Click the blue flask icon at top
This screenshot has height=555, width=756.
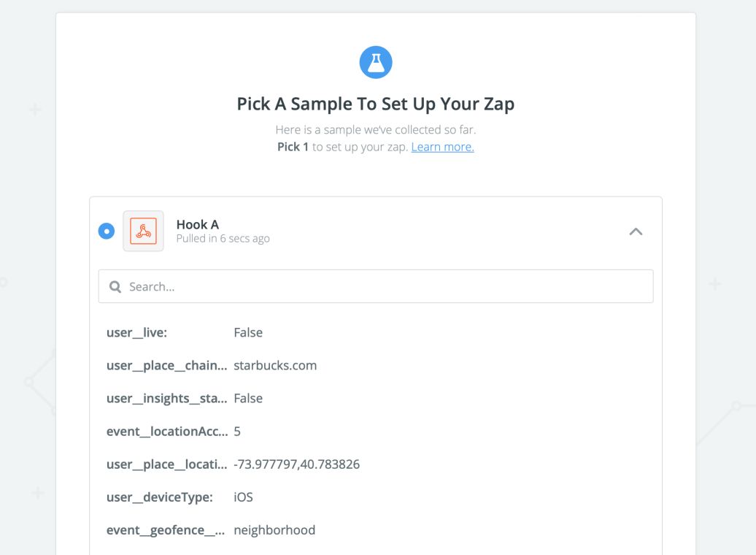[376, 63]
